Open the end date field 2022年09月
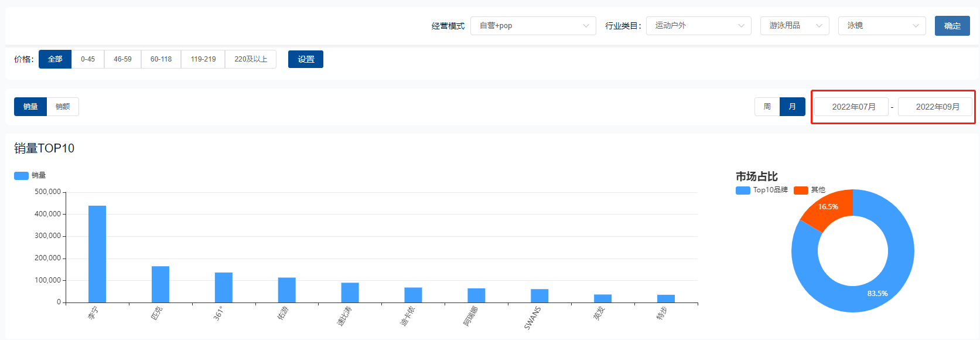980x340 pixels. [x=937, y=107]
